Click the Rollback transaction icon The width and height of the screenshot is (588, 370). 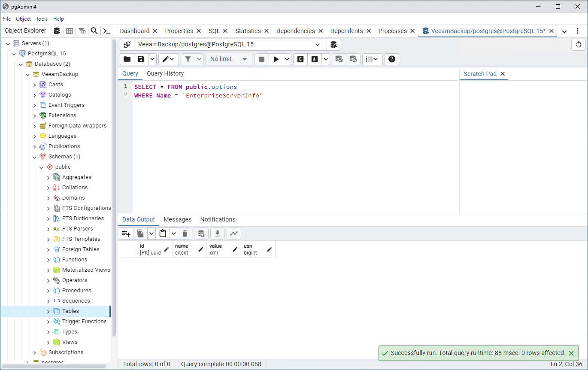pos(353,59)
